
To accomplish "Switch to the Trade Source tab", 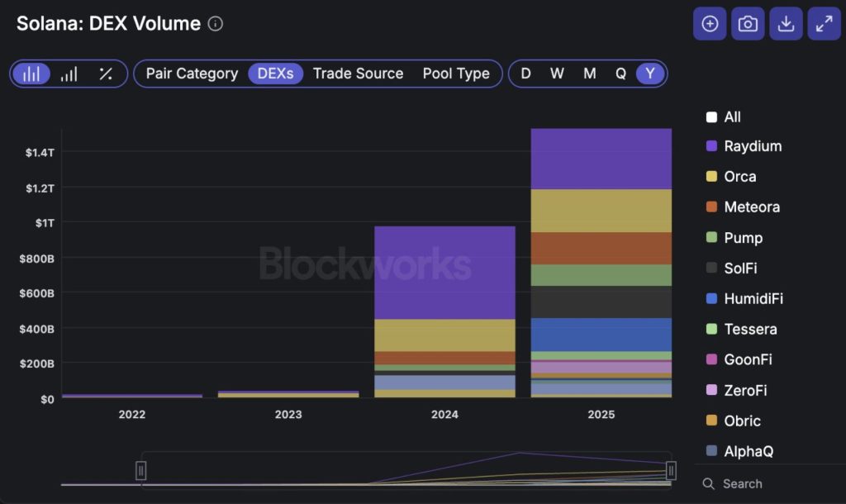I will tap(358, 74).
